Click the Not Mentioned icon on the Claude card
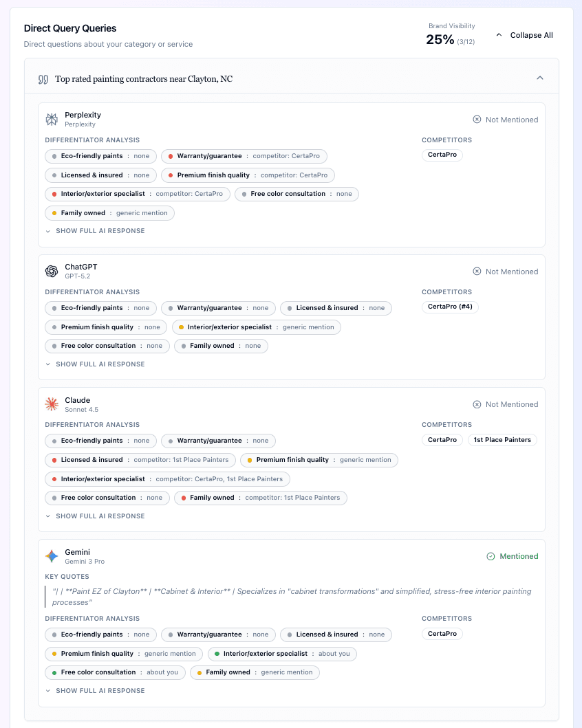This screenshot has width=582, height=728. 477,404
